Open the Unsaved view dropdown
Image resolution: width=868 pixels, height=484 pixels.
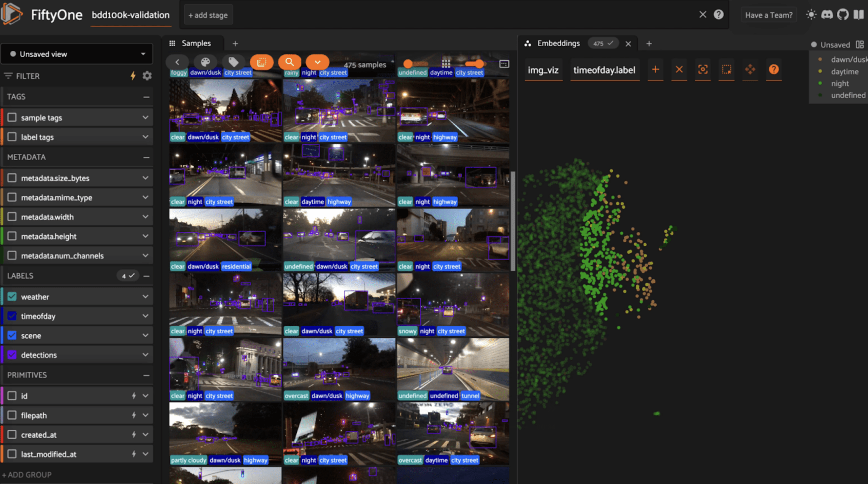point(77,54)
